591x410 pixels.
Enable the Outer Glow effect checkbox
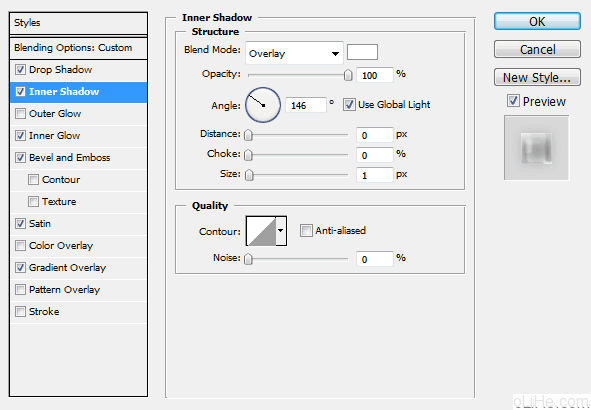click(20, 113)
